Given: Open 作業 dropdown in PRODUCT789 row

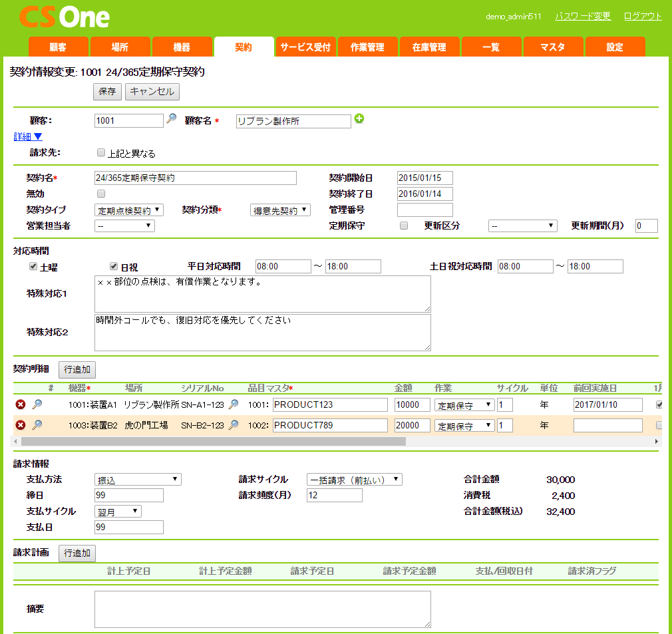Looking at the screenshot, I should point(464,425).
